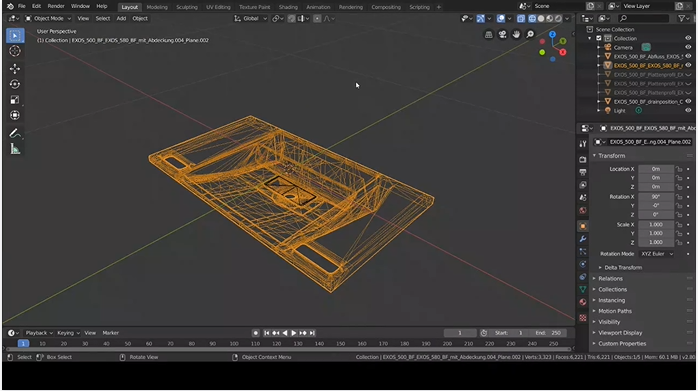This screenshot has width=698, height=391.
Task: Open the Texture properties checker tab
Action: [x=583, y=318]
